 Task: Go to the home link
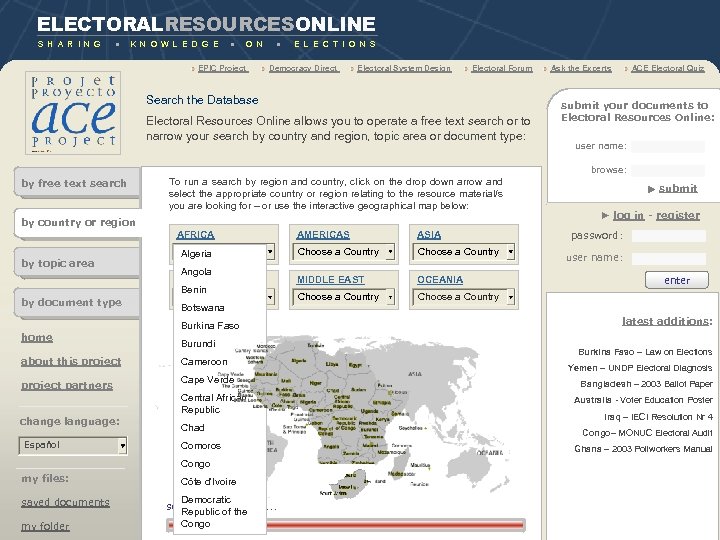(x=37, y=338)
